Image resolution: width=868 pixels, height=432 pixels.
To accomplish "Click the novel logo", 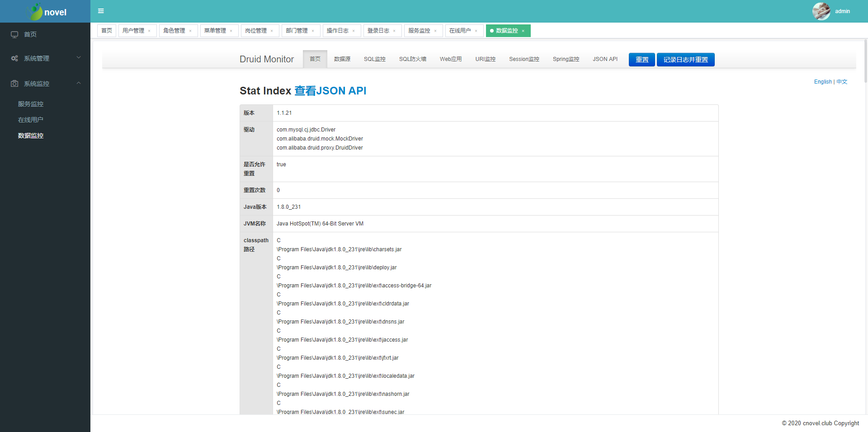I will coord(47,12).
